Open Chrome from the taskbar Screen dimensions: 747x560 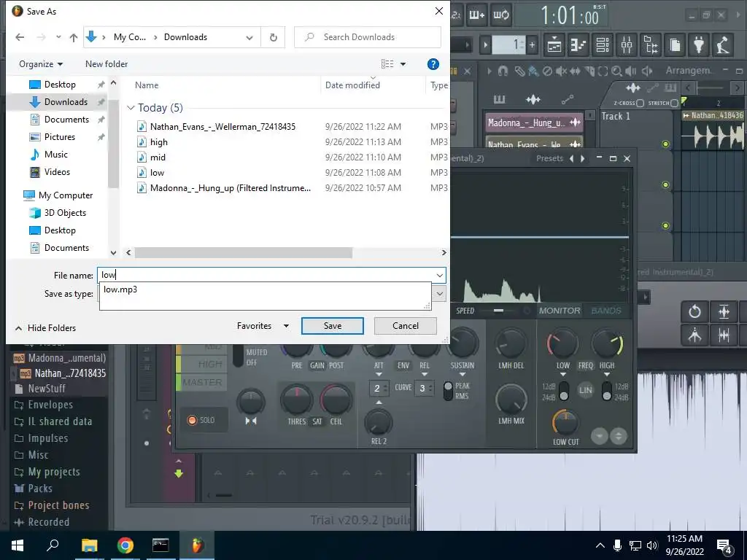click(x=125, y=545)
